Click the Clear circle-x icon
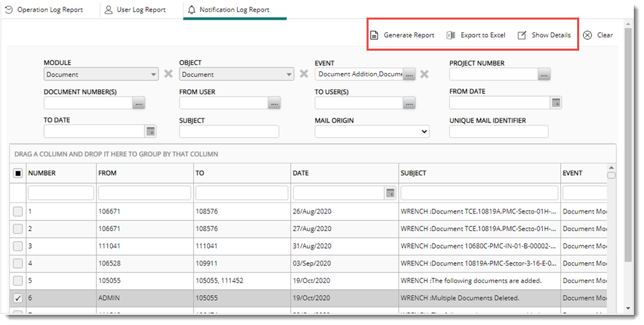The height and width of the screenshot is (325, 644). pyautogui.click(x=587, y=35)
